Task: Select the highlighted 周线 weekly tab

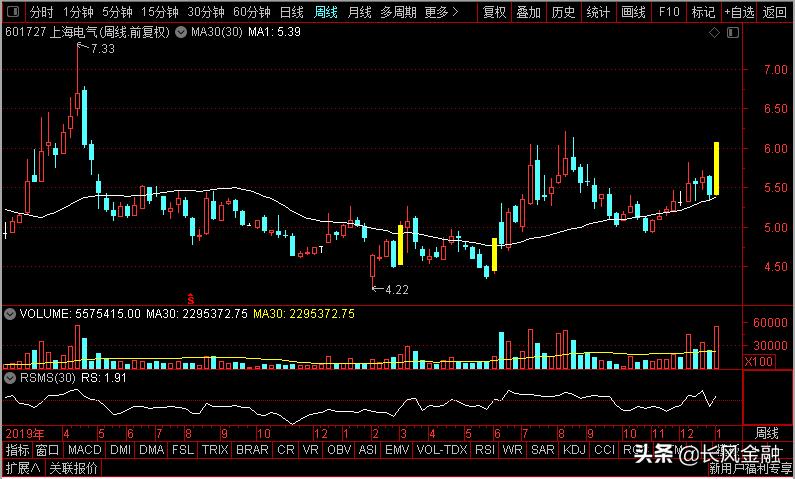Action: point(326,12)
